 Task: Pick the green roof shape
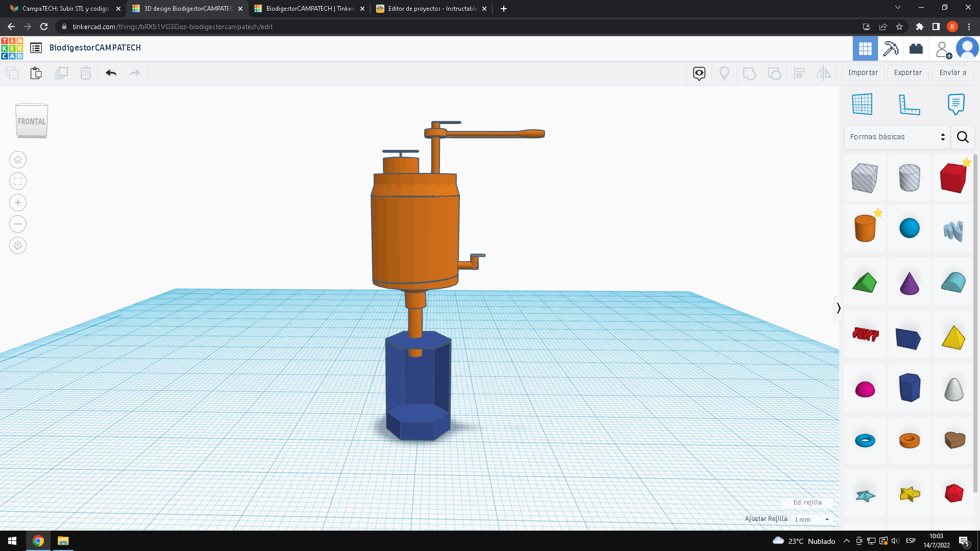(865, 282)
